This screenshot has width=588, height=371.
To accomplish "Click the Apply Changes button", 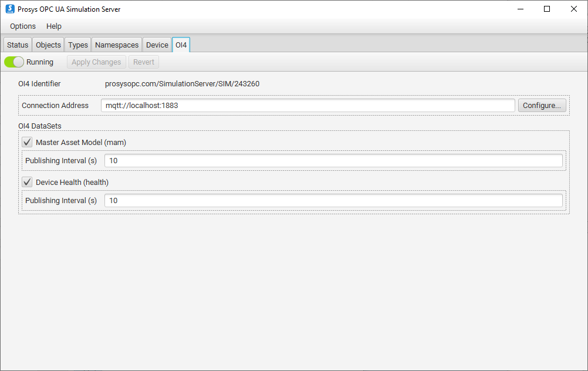I will (x=96, y=62).
